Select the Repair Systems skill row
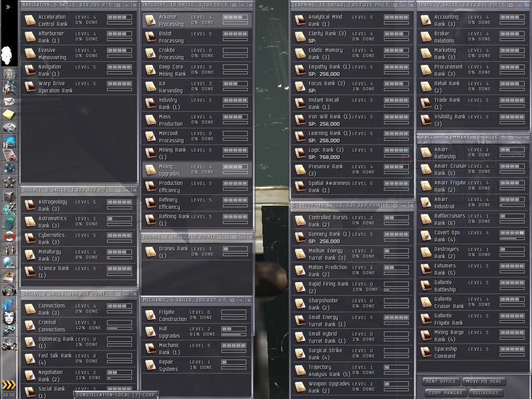This screenshot has width=532, height=399. tap(197, 365)
